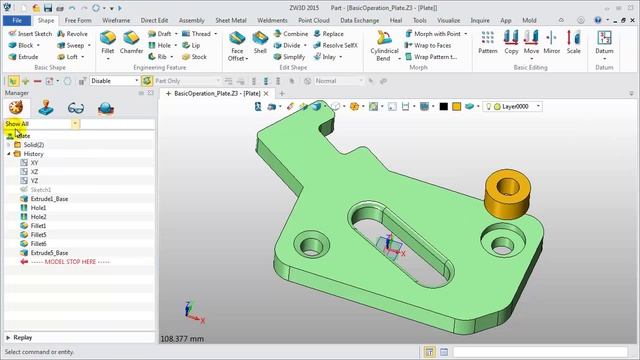Pick the Thread tool
This screenshot has width=640, height=360.
coord(197,34)
